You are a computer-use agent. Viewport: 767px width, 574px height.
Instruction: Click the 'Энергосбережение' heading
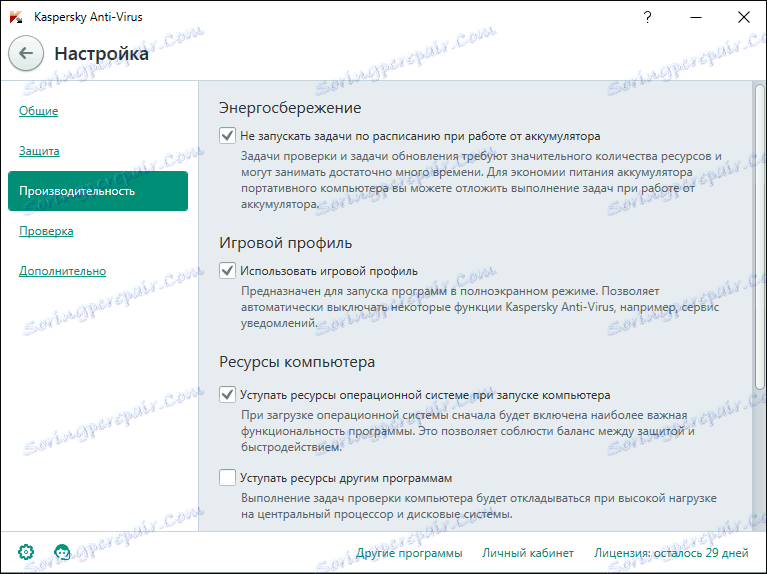[x=290, y=108]
